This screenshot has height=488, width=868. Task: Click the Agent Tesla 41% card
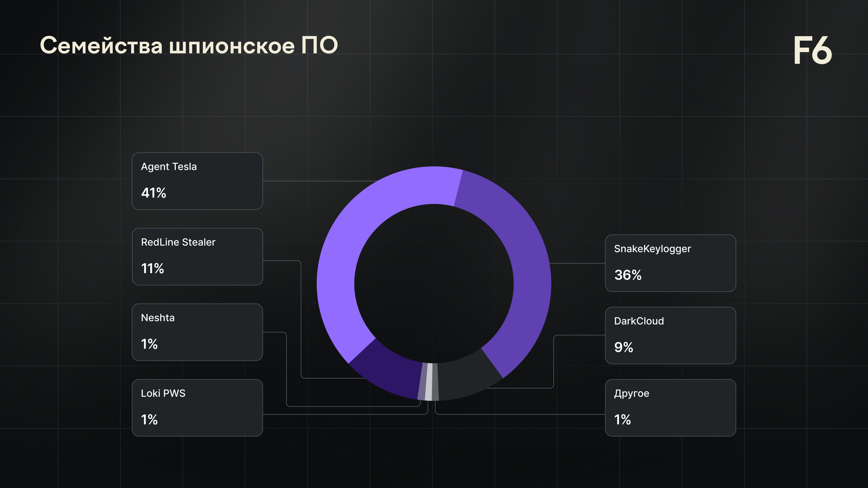[x=197, y=181]
